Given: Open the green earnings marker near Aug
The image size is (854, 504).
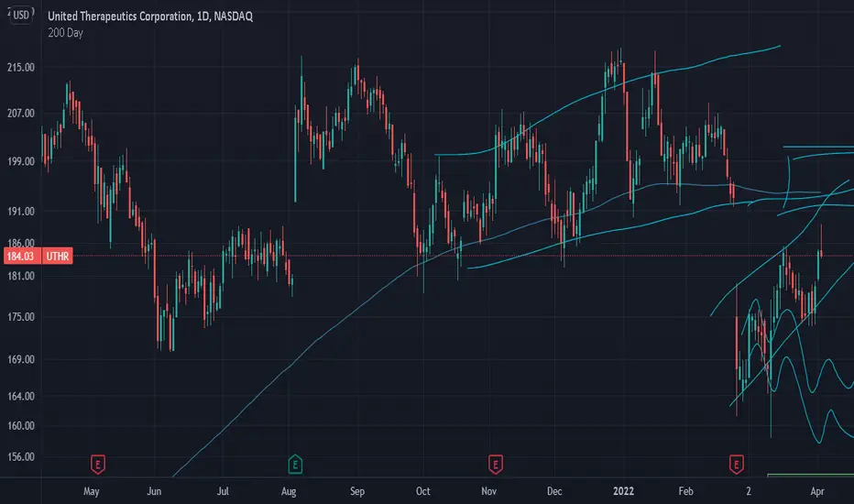Looking at the screenshot, I should pyautogui.click(x=295, y=465).
